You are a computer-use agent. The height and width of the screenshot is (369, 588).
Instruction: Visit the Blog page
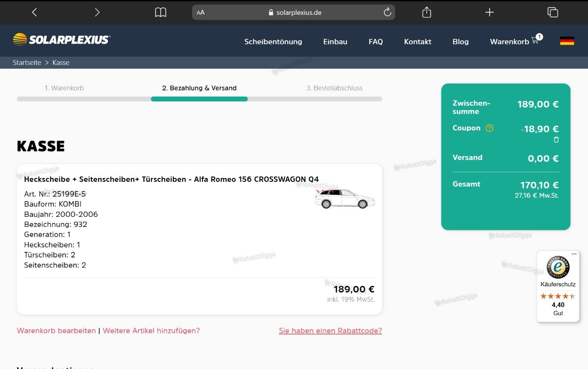pyautogui.click(x=460, y=42)
